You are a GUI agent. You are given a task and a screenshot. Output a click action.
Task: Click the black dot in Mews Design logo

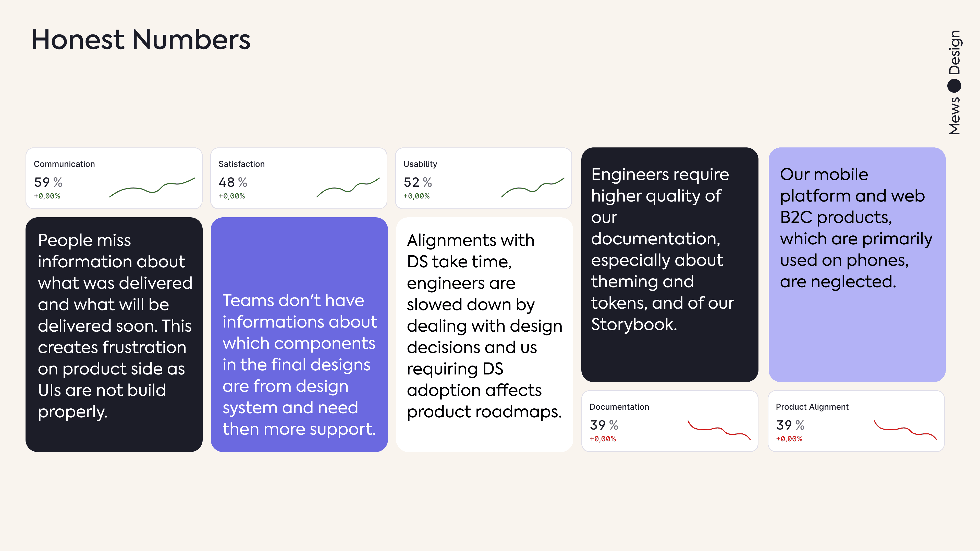[x=954, y=86]
